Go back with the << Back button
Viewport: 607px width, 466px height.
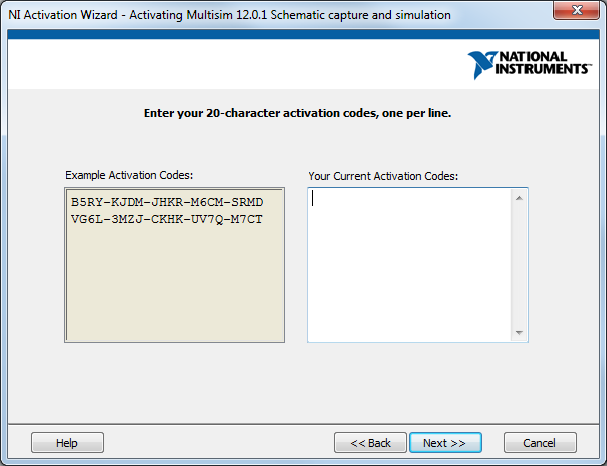click(370, 443)
